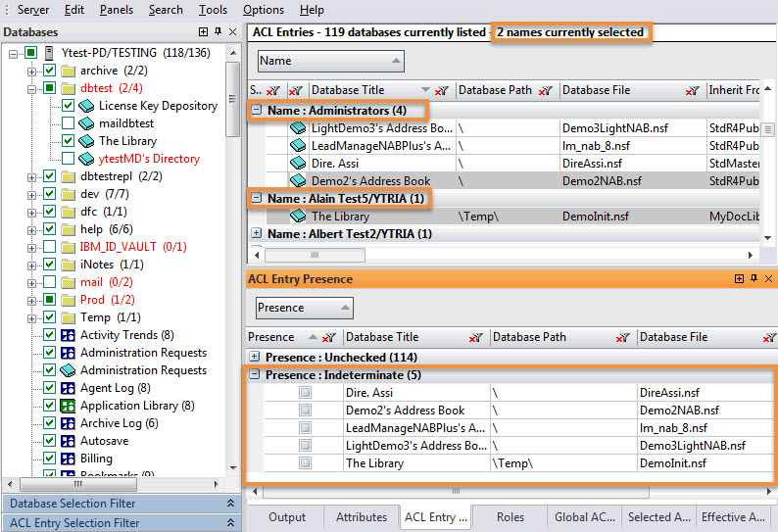
Task: Click the License Key Depository database icon
Action: 86,106
